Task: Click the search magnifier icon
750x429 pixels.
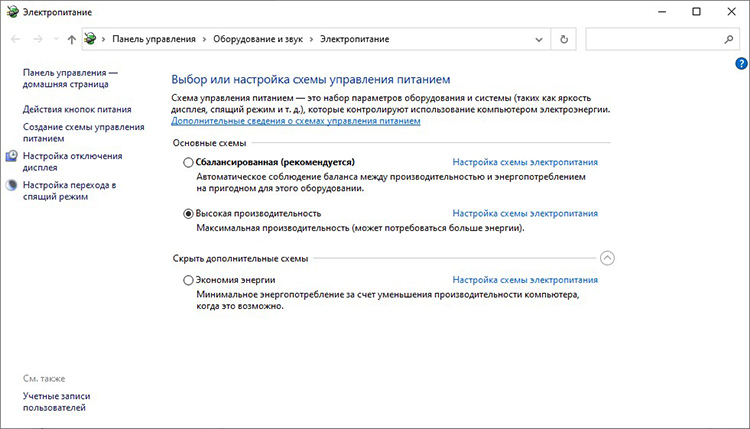Action: point(727,39)
